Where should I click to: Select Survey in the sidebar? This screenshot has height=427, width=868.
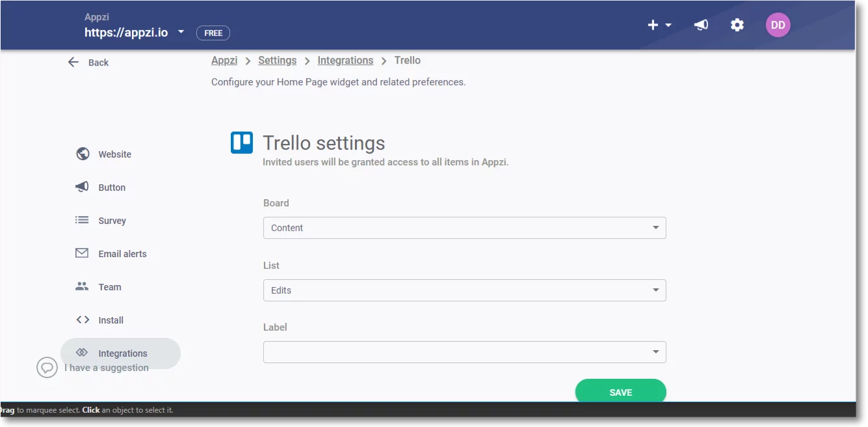(x=112, y=221)
